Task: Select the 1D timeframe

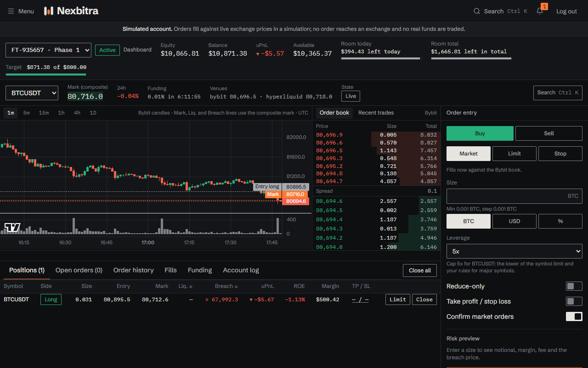Action: tap(93, 113)
